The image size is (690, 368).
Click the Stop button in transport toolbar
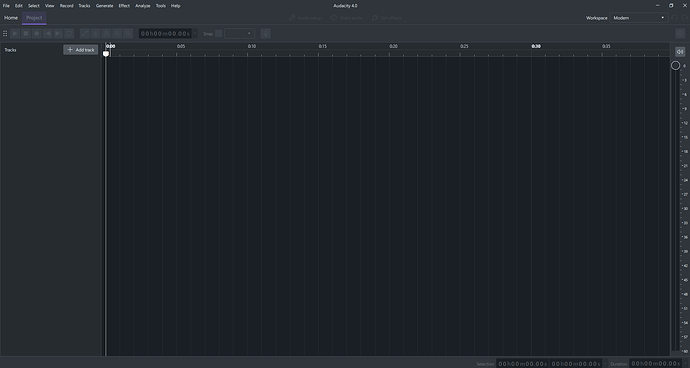tap(26, 33)
